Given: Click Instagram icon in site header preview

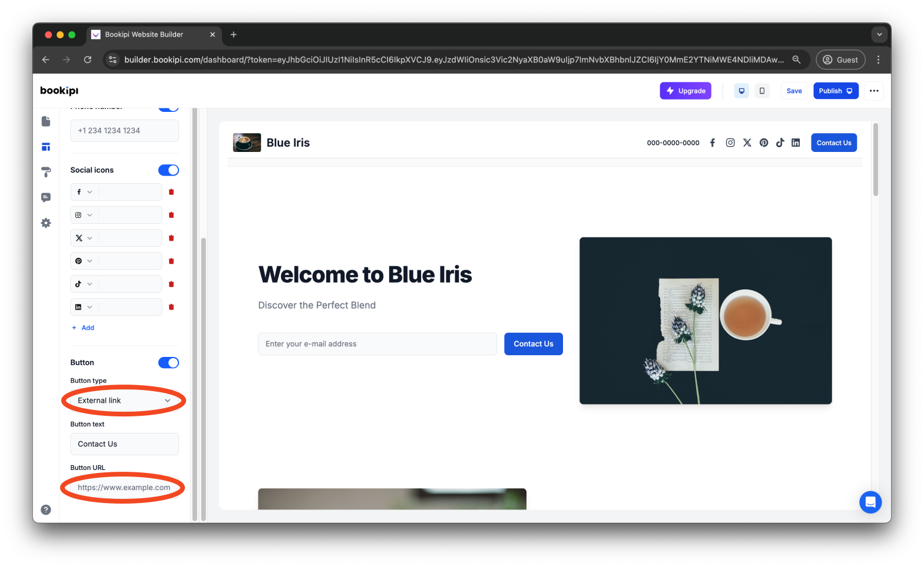Looking at the screenshot, I should point(730,143).
